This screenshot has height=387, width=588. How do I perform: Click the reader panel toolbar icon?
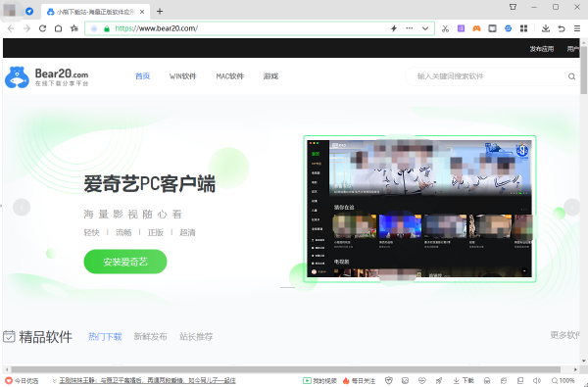coord(492,28)
